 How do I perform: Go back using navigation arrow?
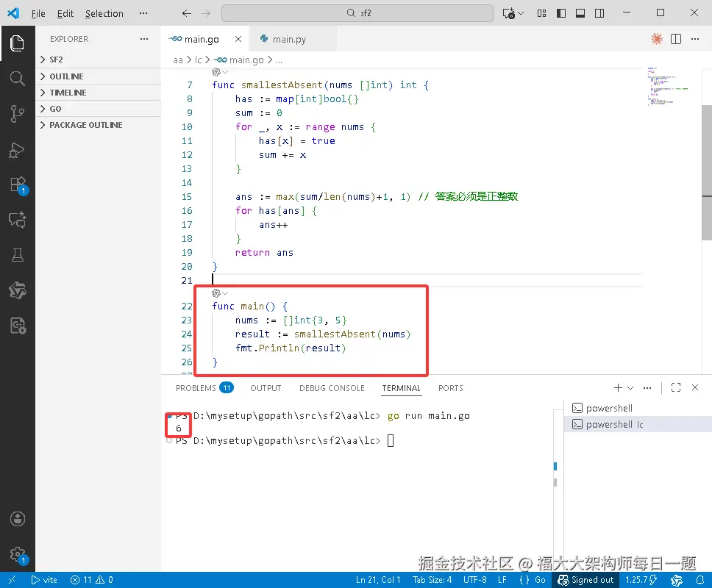coord(187,13)
